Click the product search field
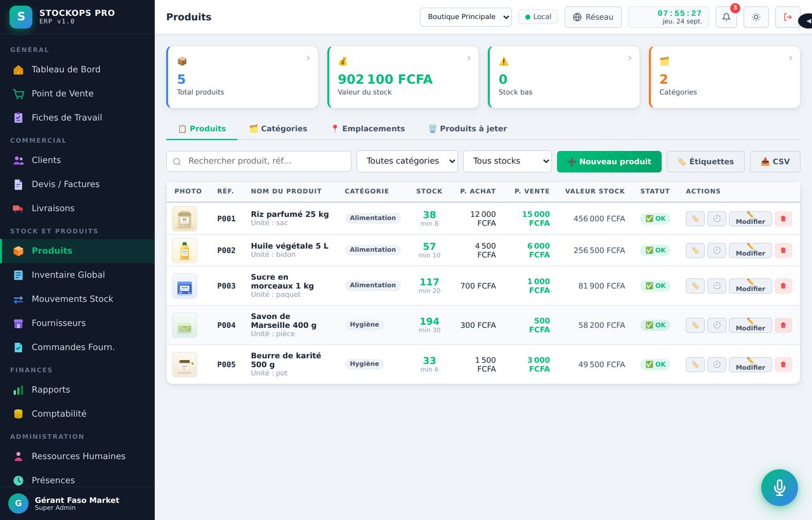 click(259, 161)
